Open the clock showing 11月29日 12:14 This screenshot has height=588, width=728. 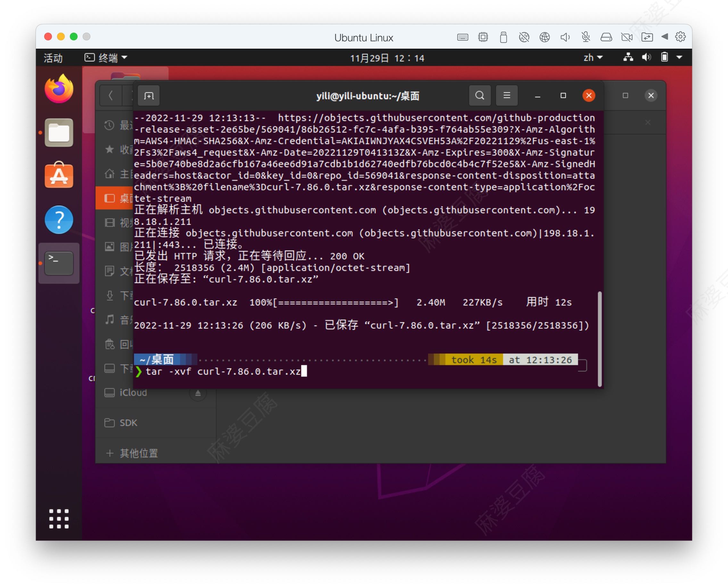tap(387, 58)
